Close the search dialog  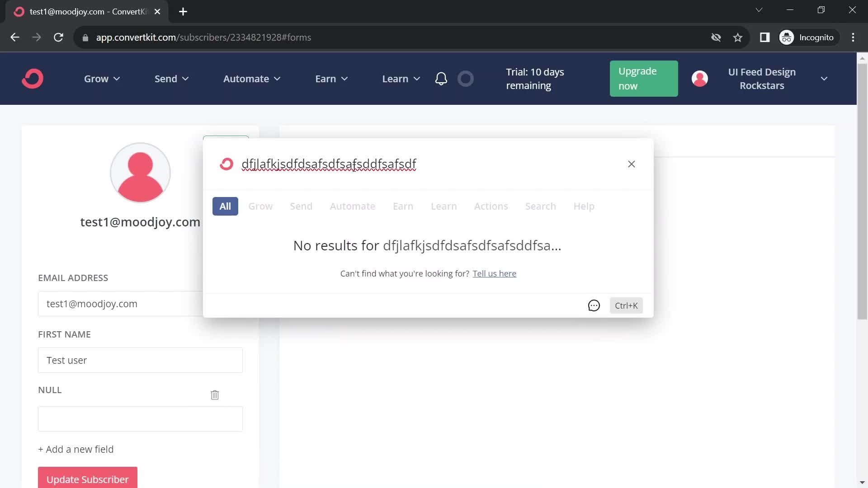631,163
